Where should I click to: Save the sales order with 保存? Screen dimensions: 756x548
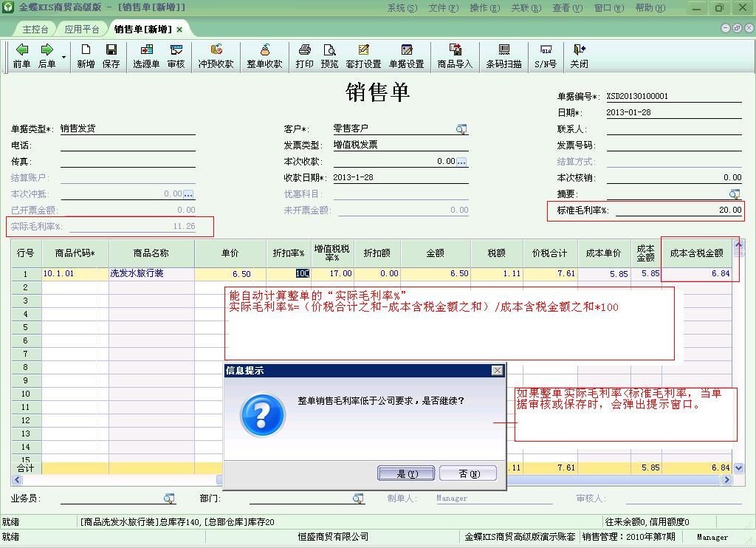click(x=111, y=56)
